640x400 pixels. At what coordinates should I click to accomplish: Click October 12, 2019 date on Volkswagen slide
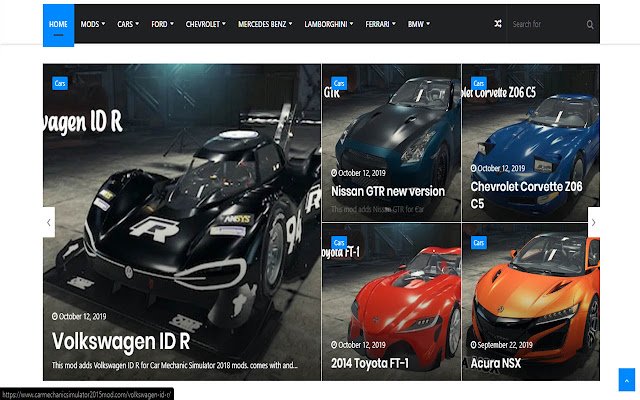click(79, 316)
